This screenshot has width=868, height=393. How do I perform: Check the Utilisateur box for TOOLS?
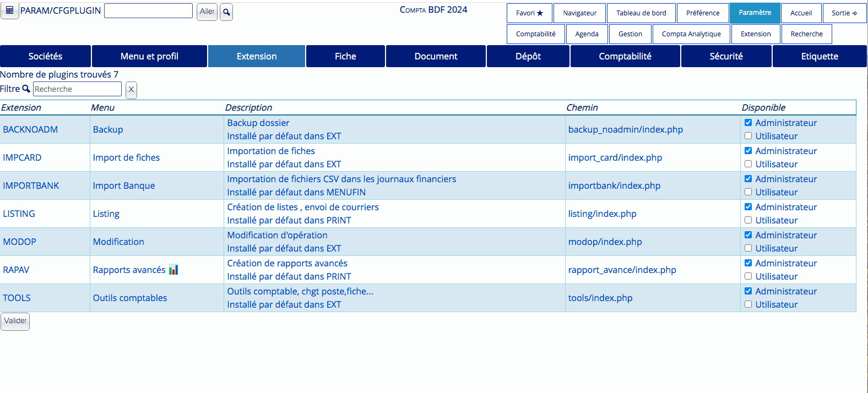coord(748,304)
